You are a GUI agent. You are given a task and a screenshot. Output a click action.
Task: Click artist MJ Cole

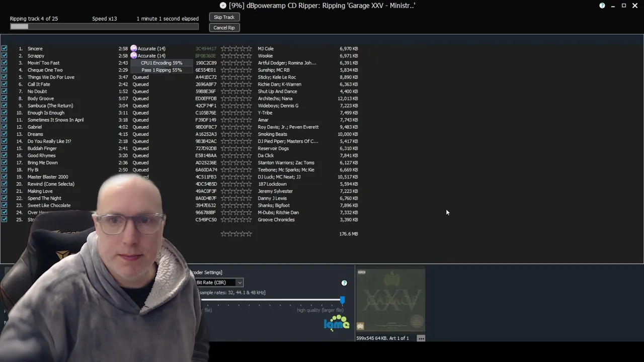pos(266,49)
